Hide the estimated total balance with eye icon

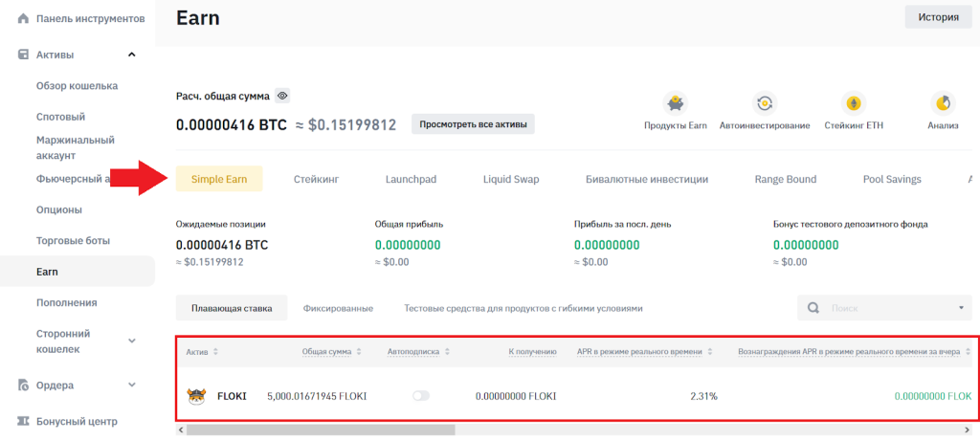282,96
